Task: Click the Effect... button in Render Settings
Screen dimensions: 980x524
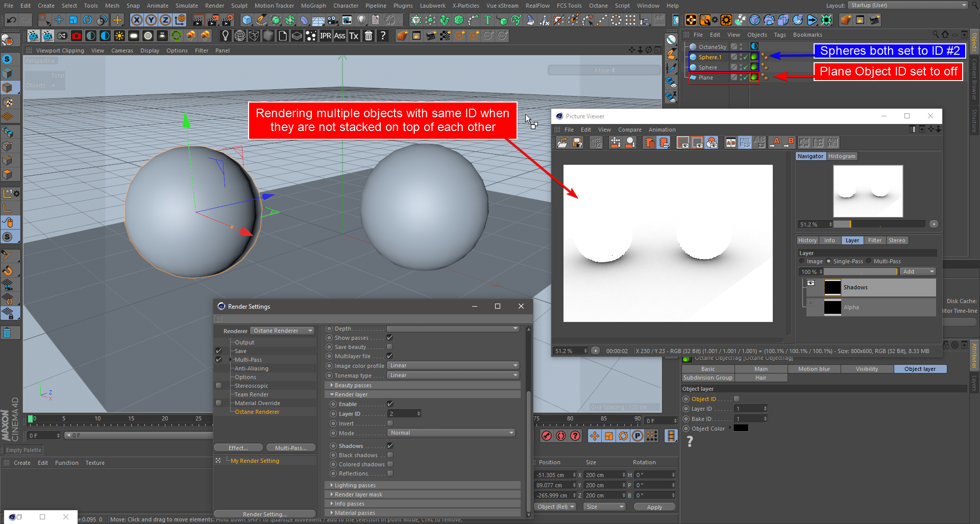Action: coord(238,448)
